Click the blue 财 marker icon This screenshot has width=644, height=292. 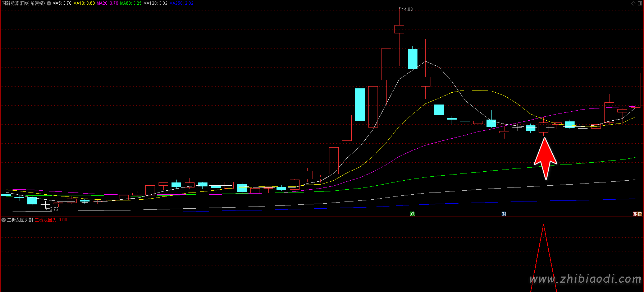(x=504, y=214)
